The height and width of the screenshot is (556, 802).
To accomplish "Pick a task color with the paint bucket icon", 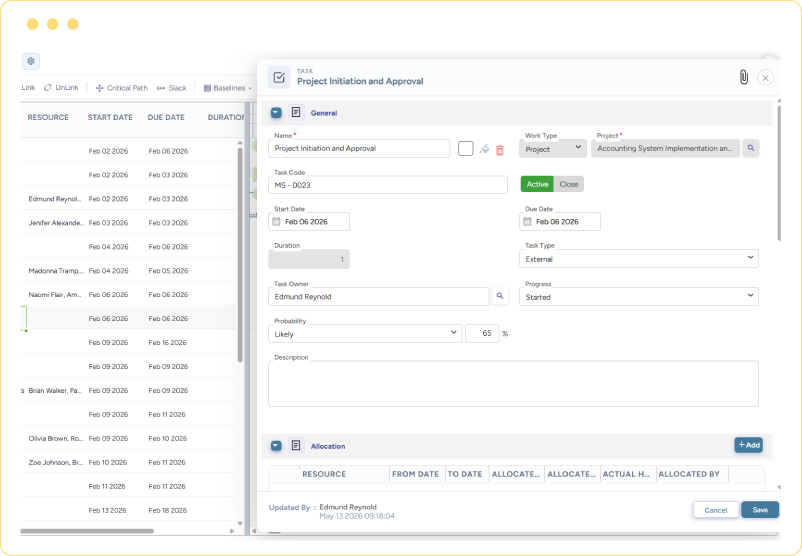I will coord(484,149).
